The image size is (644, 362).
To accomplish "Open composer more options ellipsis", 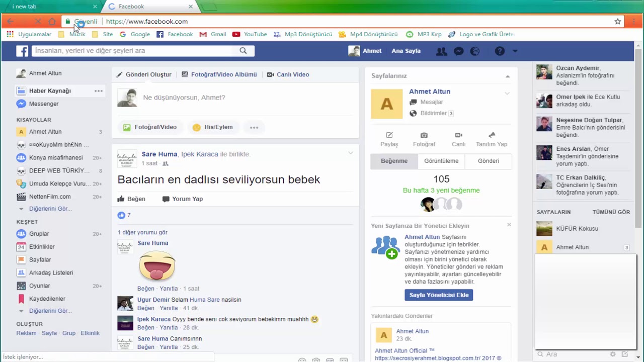I will (x=254, y=127).
